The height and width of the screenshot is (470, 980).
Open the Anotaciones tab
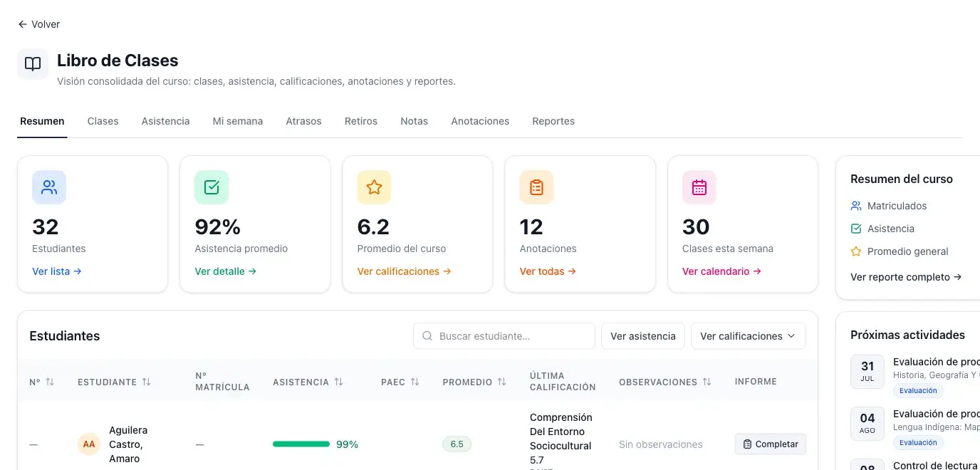[x=480, y=121]
